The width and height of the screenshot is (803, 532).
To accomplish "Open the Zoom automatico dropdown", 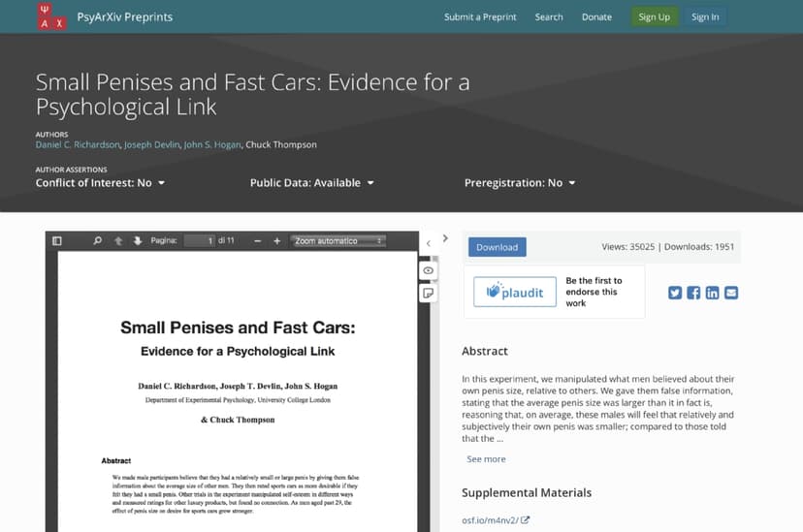I will (x=338, y=240).
